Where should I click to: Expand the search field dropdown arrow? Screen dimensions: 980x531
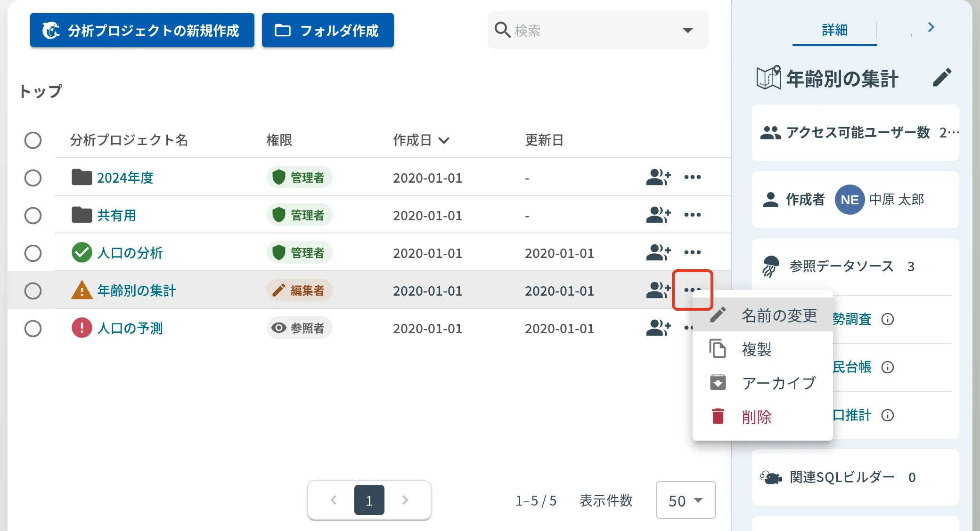coord(688,31)
